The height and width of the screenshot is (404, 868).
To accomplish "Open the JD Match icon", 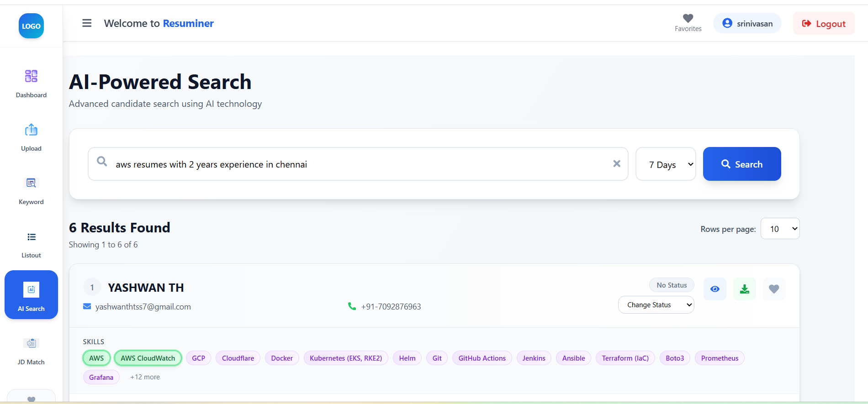I will click(31, 343).
